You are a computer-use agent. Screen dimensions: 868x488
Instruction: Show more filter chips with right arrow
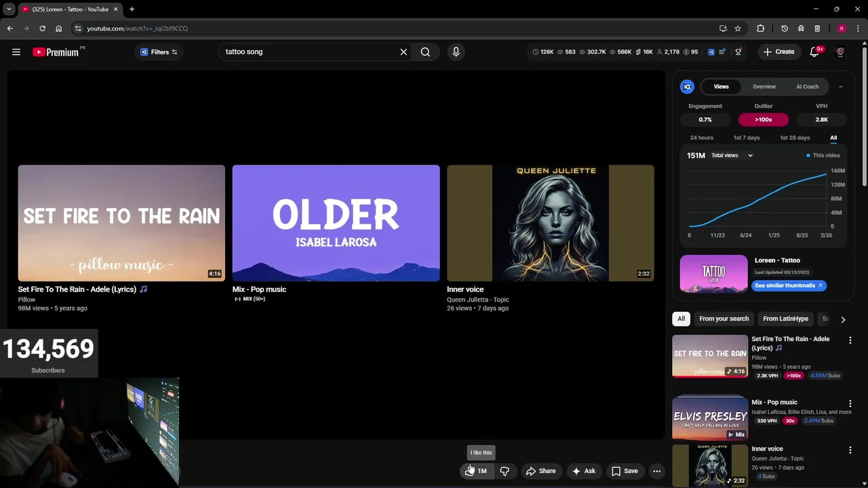[x=843, y=319]
